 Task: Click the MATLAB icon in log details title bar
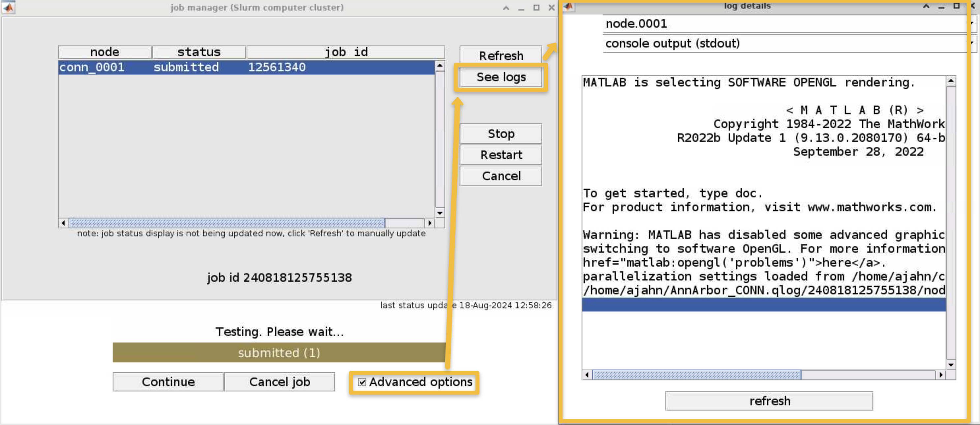[x=569, y=6]
